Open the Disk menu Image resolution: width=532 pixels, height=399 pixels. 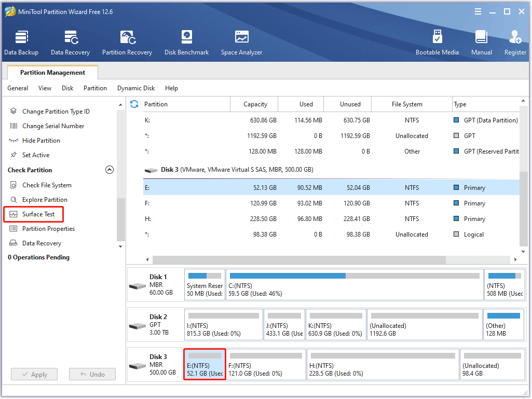(67, 88)
